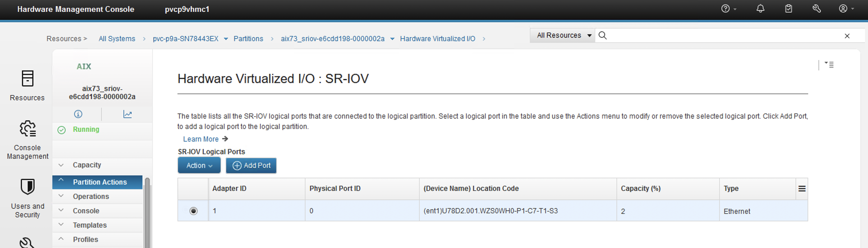This screenshot has height=248, width=868.
Task: Open partition performance chart icon
Action: tap(127, 114)
